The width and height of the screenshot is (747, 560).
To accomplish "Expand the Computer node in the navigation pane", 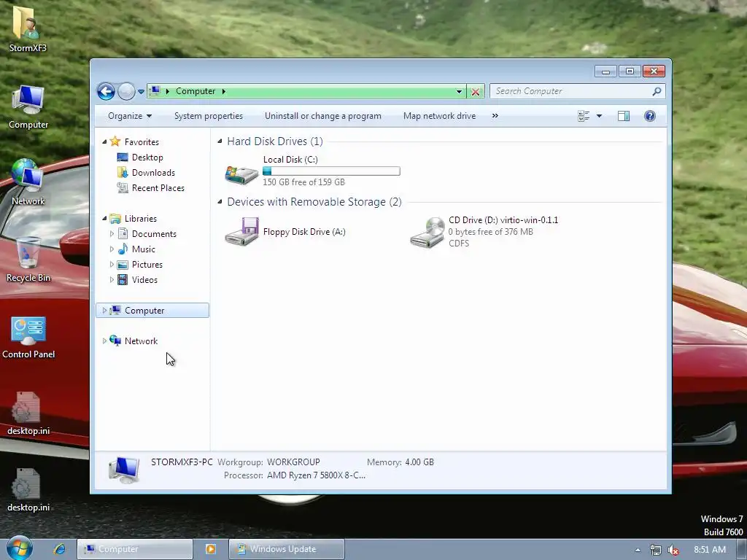I will [x=104, y=311].
